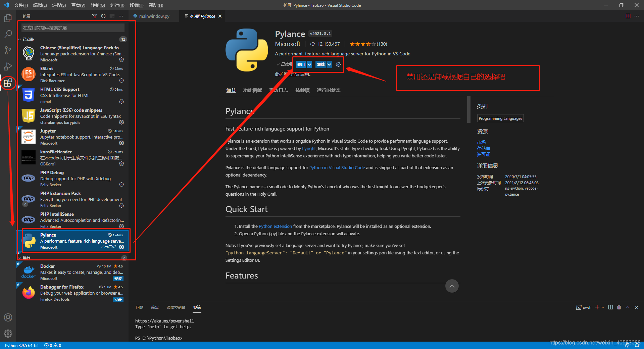Viewport: 644px width, 349px height.
Task: Open the dropdown next to 禁用 button
Action: tap(309, 64)
